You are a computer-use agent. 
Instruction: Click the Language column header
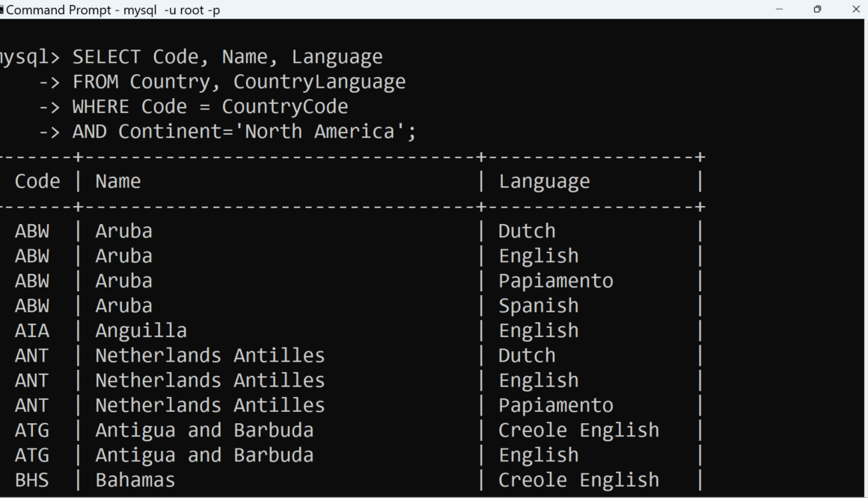click(544, 181)
